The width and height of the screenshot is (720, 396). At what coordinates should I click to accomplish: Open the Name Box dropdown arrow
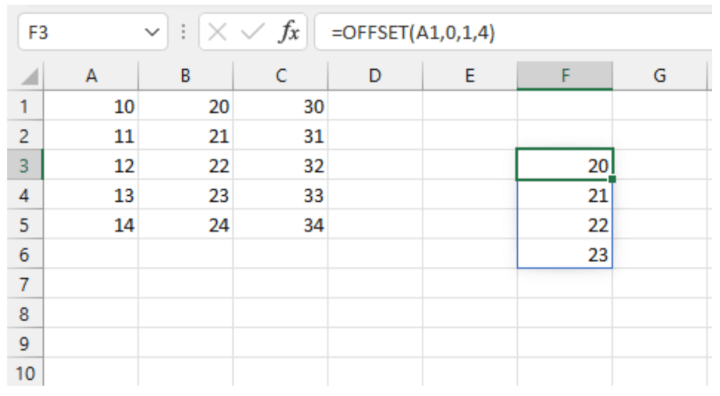pyautogui.click(x=152, y=33)
